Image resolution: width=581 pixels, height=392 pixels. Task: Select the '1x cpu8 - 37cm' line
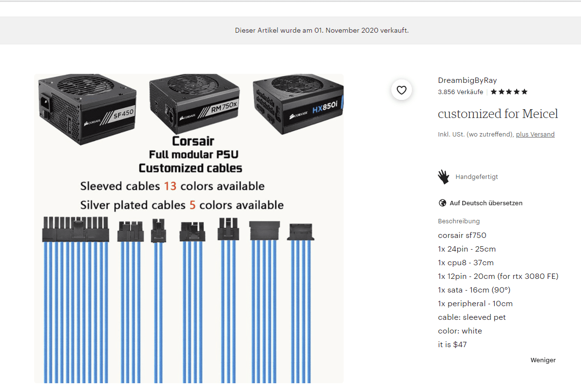click(x=466, y=263)
